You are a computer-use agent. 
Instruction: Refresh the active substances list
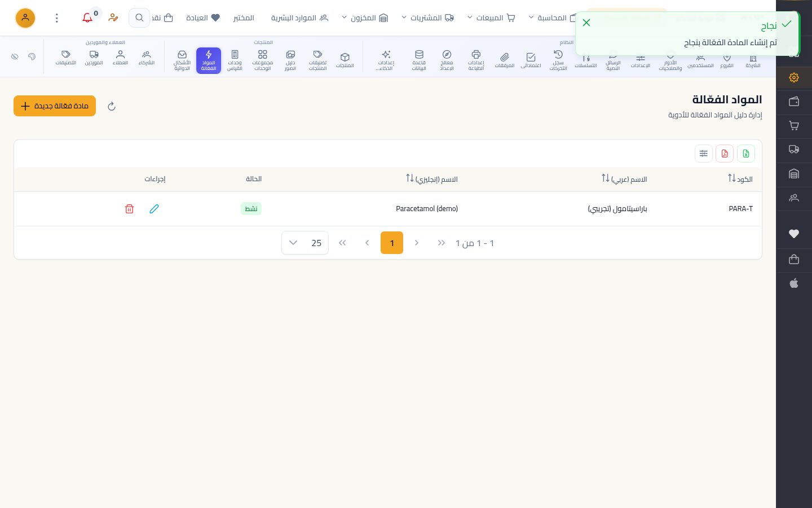(112, 106)
